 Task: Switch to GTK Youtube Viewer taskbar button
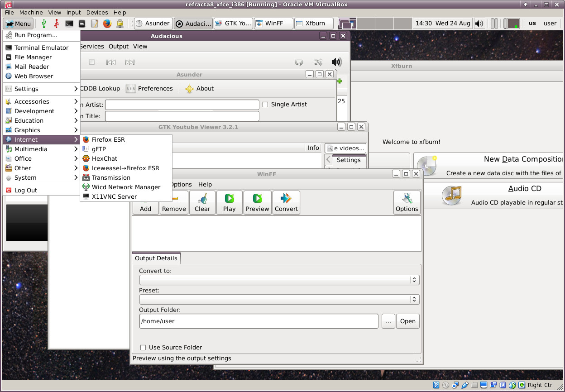tap(233, 24)
